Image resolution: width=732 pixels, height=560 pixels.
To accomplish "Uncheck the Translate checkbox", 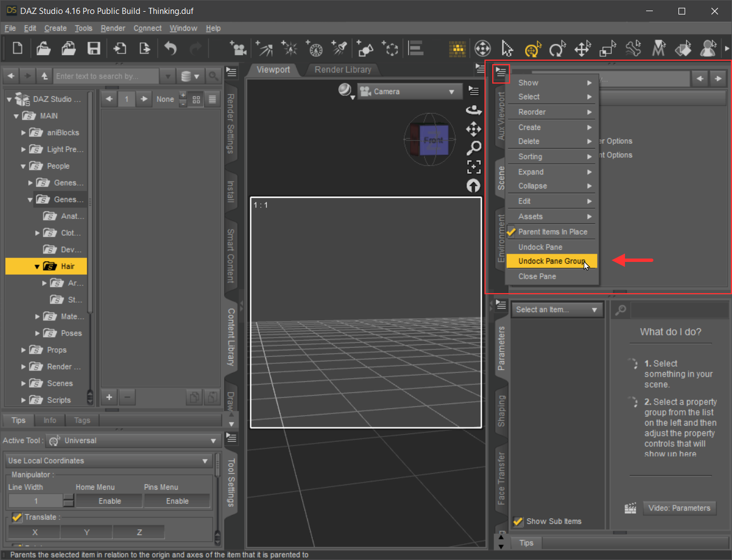I will pyautogui.click(x=17, y=517).
